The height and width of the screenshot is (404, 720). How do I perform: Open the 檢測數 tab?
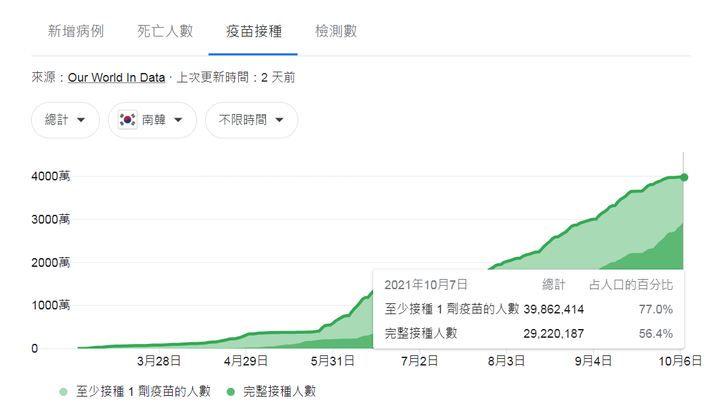[336, 31]
